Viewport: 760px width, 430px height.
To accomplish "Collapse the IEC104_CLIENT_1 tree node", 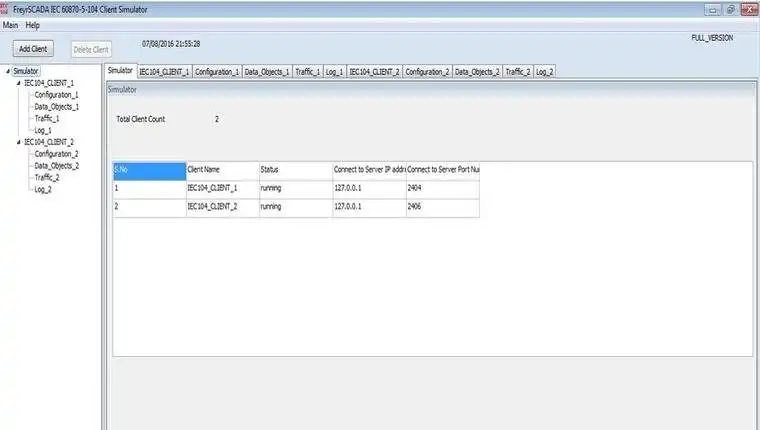I will [x=18, y=83].
